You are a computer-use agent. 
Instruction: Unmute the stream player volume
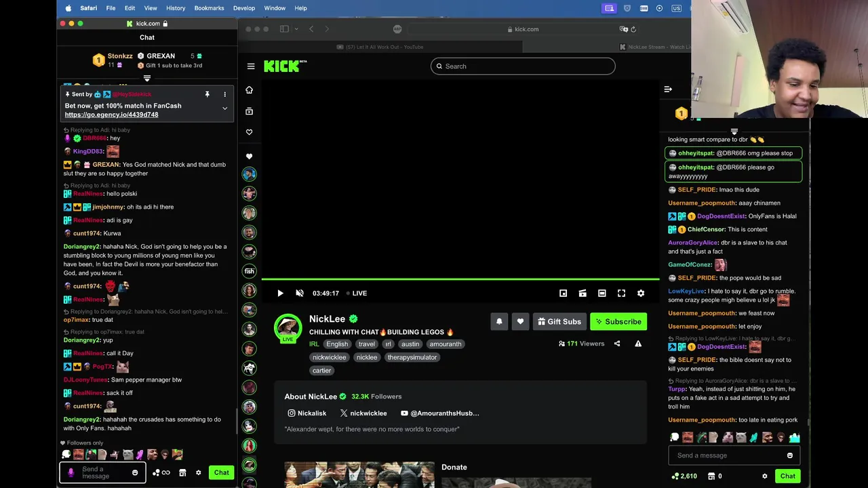(x=300, y=293)
